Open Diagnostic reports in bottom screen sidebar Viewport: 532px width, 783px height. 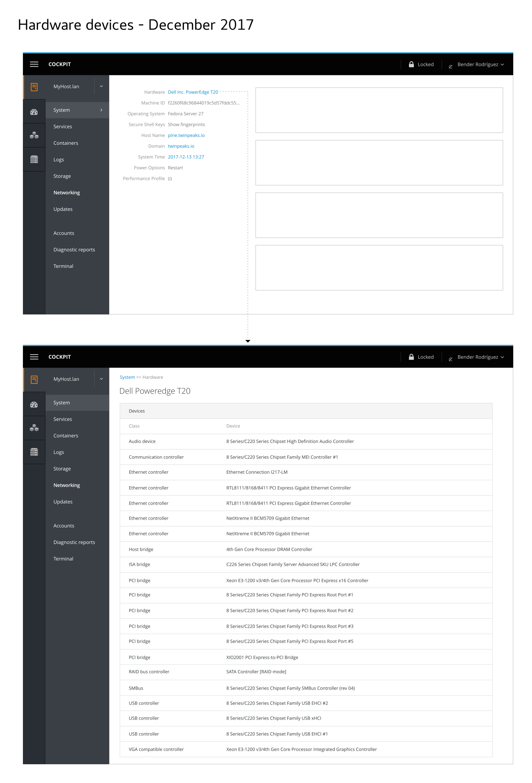tap(74, 542)
